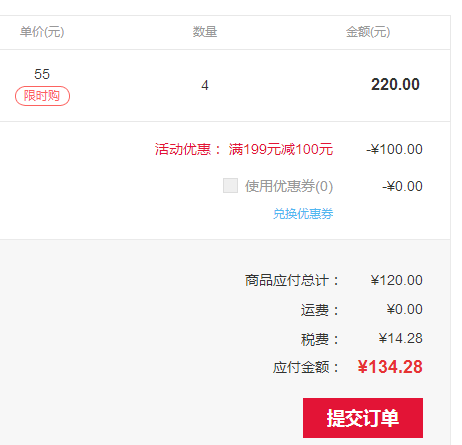Image resolution: width=462 pixels, height=445 pixels.
Task: Click the 活动优惠 满199元减100元 promotion text
Action: click(244, 149)
